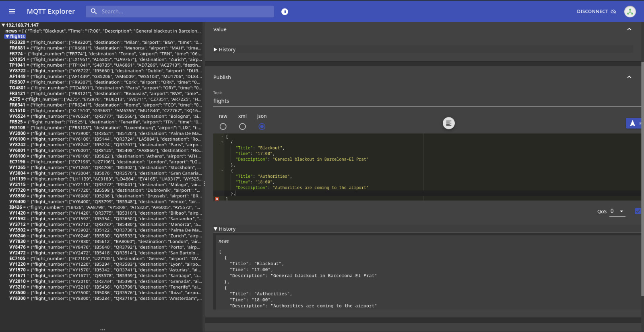Select the json format radio button
The image size is (644, 332).
(x=262, y=126)
